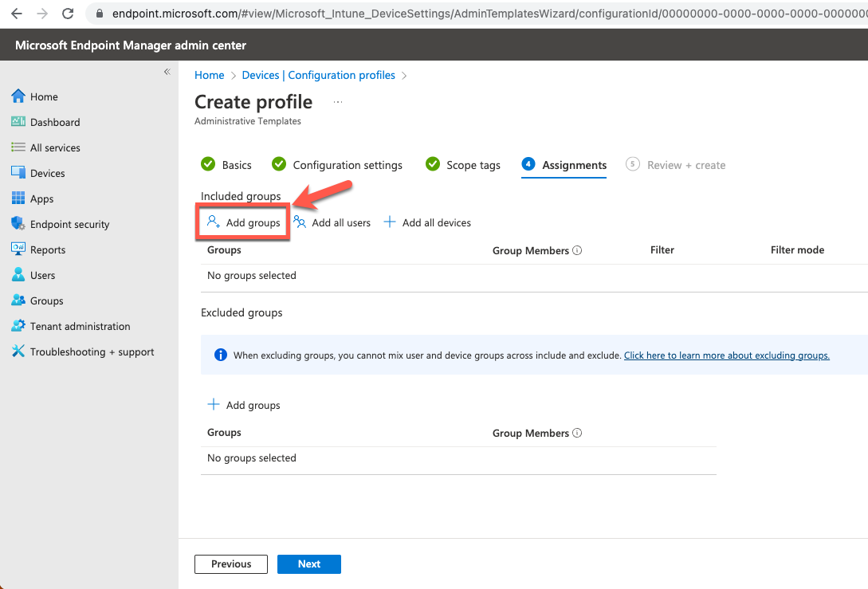Click Add all users
The height and width of the screenshot is (589, 868).
332,222
